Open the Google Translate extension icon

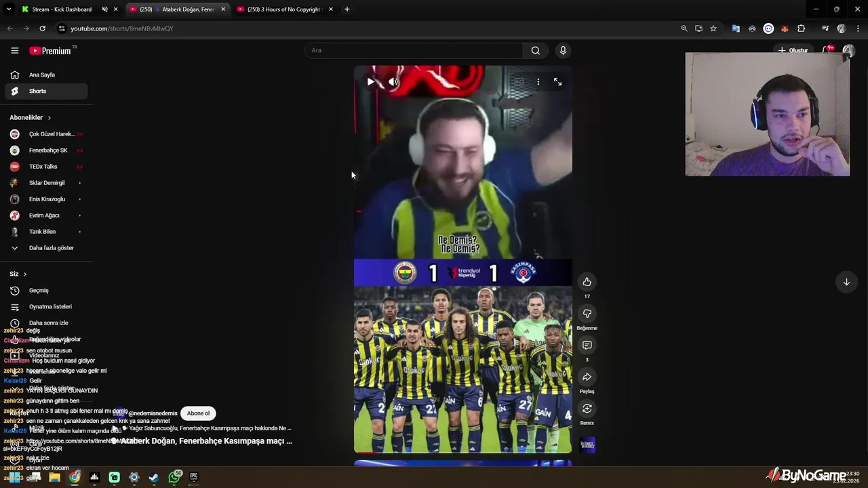pyautogui.click(x=736, y=28)
